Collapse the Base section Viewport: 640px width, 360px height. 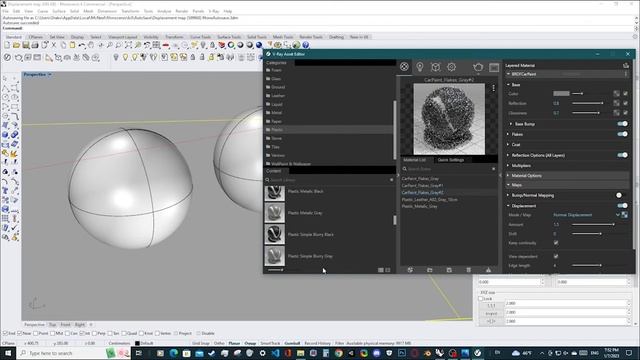[x=509, y=84]
